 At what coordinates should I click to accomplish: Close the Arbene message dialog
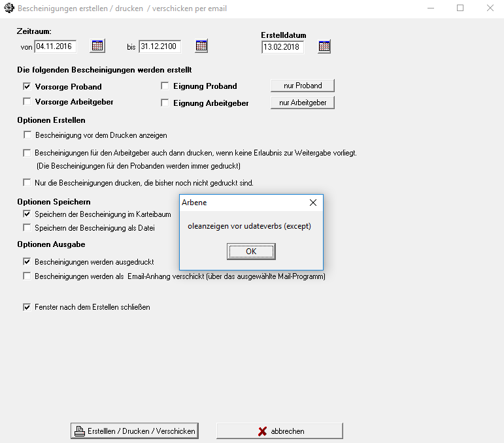[313, 203]
